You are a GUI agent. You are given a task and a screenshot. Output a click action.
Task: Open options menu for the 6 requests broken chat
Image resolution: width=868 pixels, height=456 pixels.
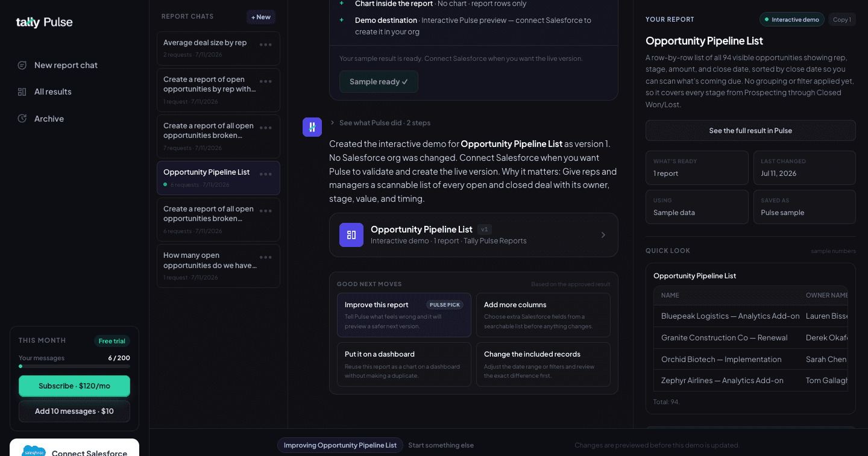pyautogui.click(x=265, y=211)
